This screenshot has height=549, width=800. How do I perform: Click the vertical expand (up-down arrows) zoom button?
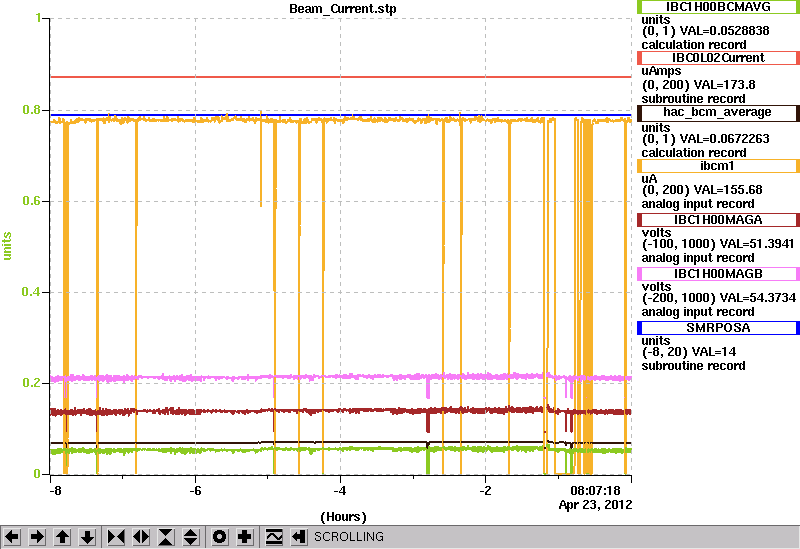pos(191,537)
